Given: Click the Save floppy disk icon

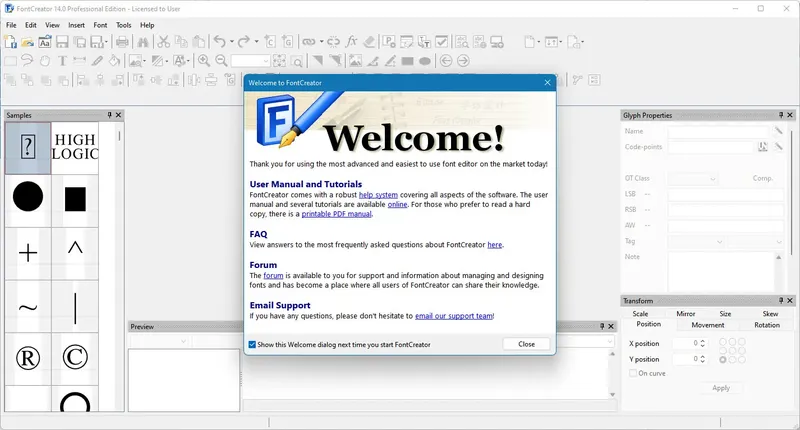Looking at the screenshot, I should tap(62, 42).
